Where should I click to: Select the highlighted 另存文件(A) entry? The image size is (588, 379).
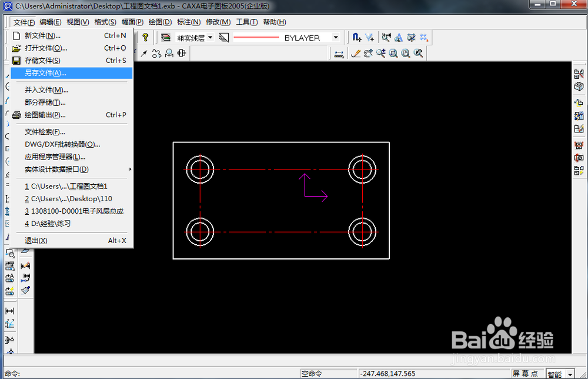coord(72,73)
